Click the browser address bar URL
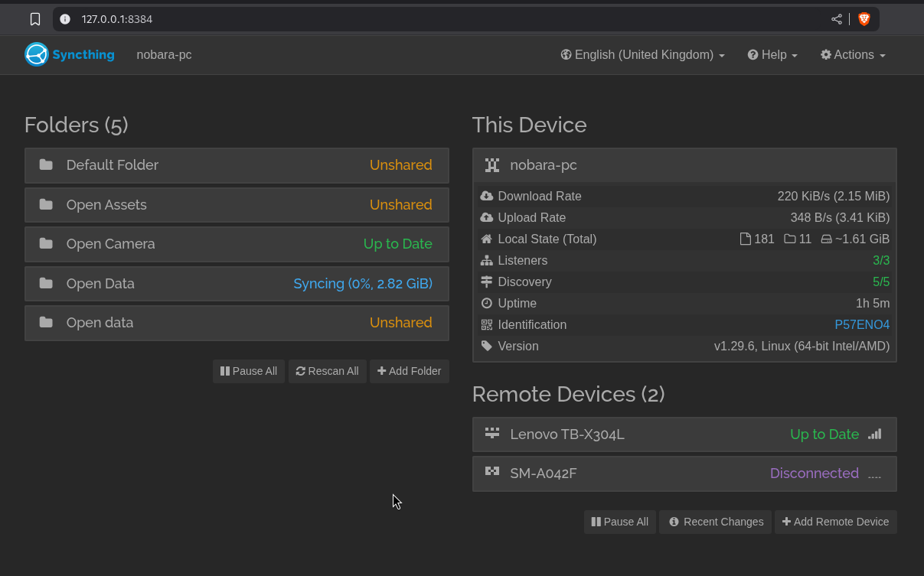Viewport: 924px width, 576px height. point(117,19)
